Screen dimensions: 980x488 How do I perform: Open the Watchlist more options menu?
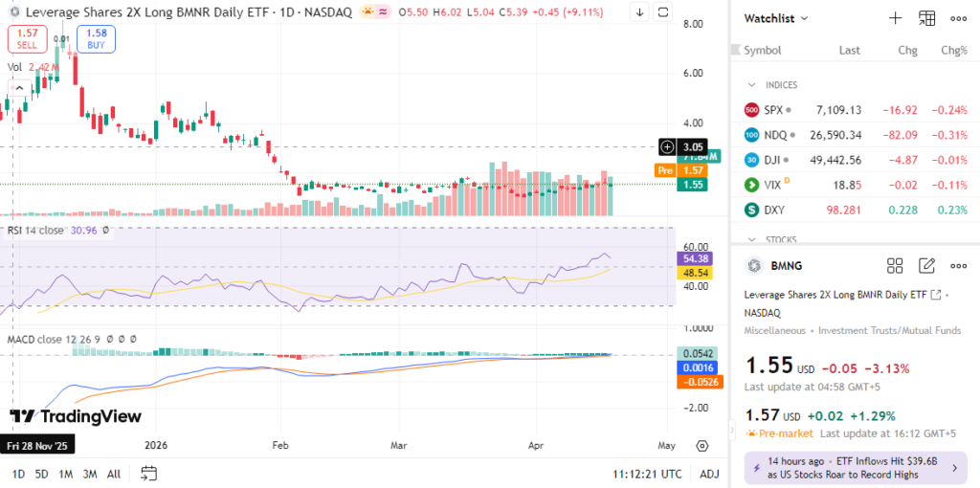[958, 18]
